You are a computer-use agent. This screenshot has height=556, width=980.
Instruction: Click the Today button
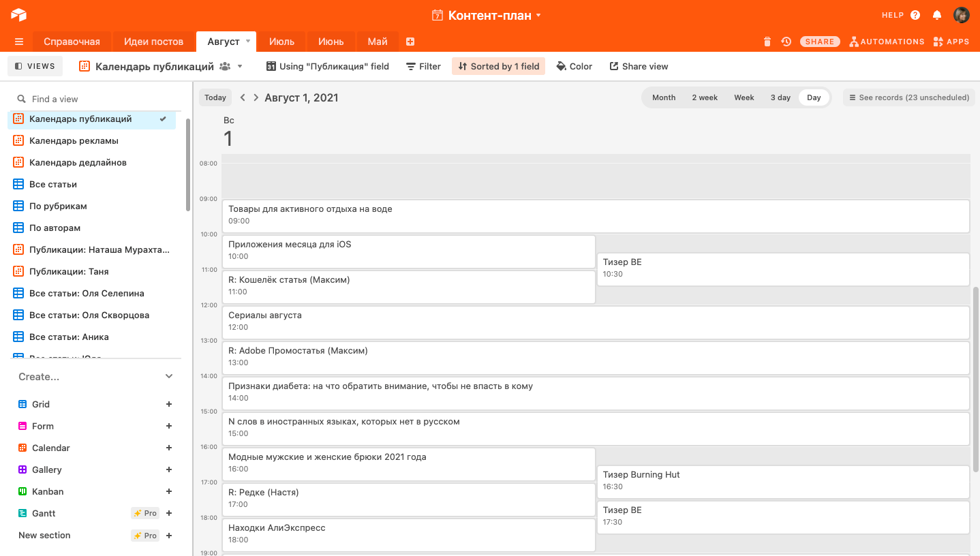coord(215,97)
